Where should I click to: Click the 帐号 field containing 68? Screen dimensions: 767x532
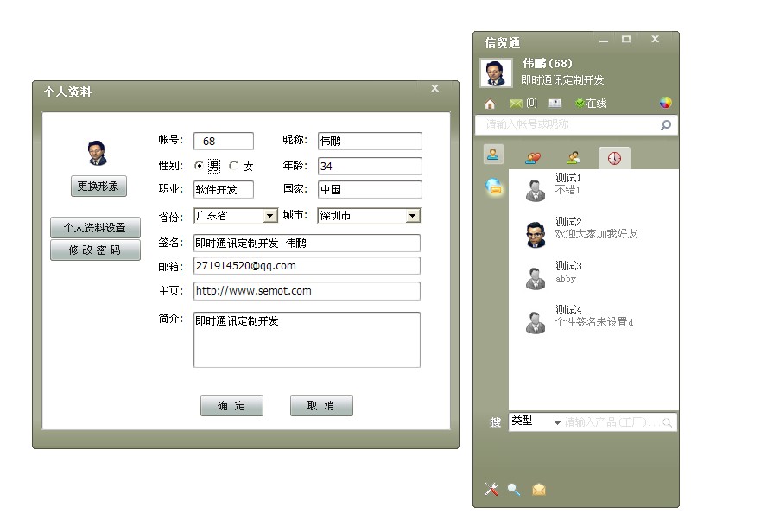pyautogui.click(x=224, y=142)
